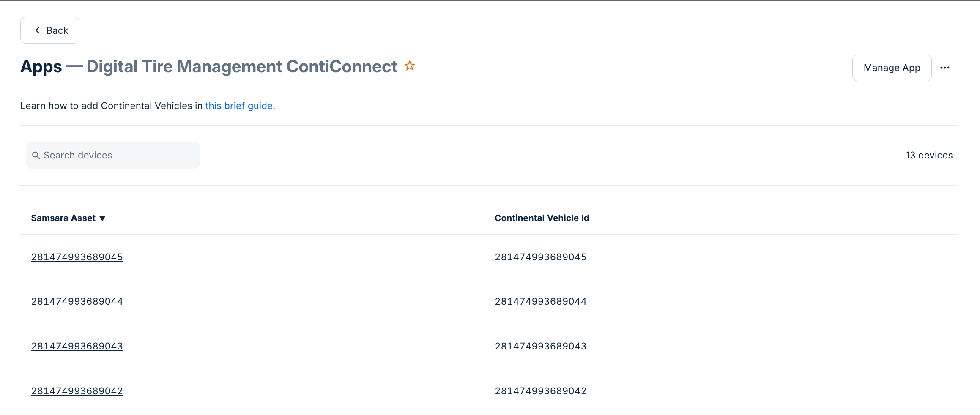This screenshot has width=980, height=415.
Task: Open Samsara asset link 281474993689042
Action: click(x=77, y=391)
